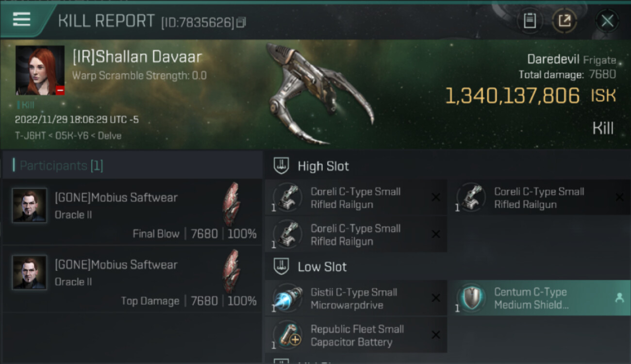Click the T-J6HT system location link
This screenshot has width=631, height=364.
30,135
